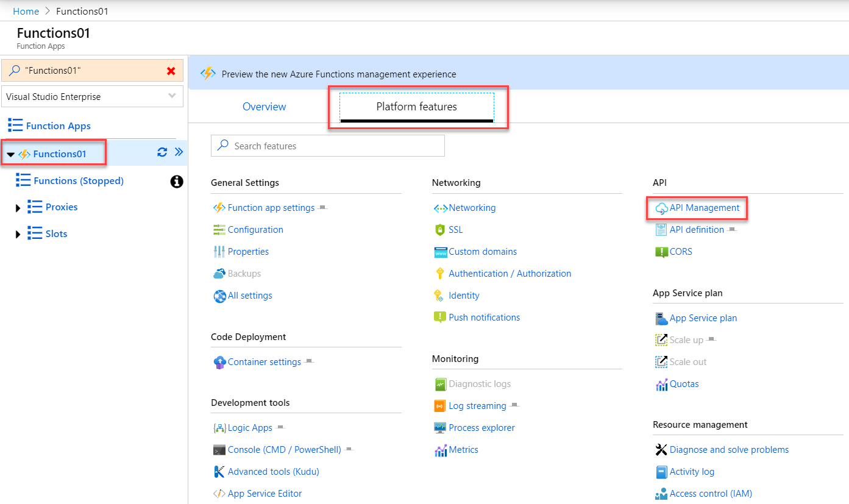Open the Visual Studio Enterprise subscription dropdown
849x504 pixels.
93,96
